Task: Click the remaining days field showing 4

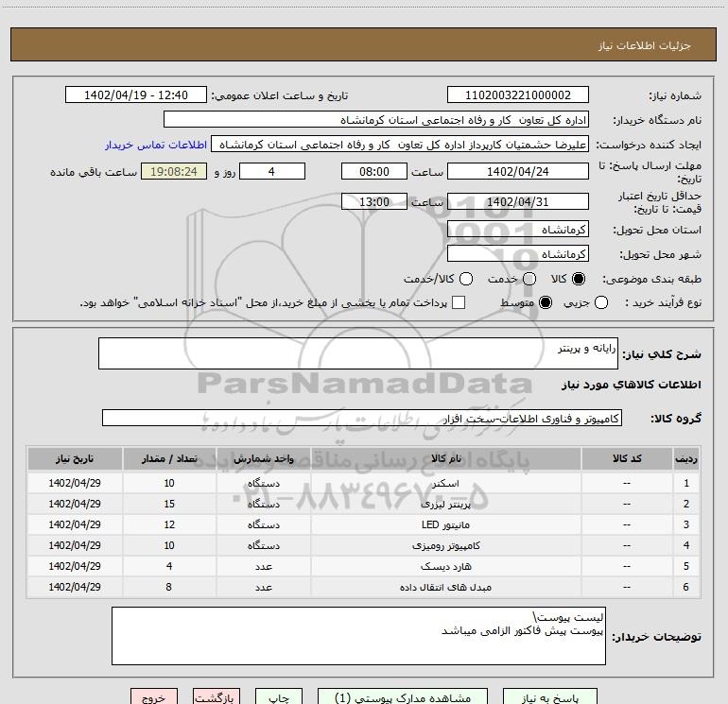Action: tap(272, 172)
